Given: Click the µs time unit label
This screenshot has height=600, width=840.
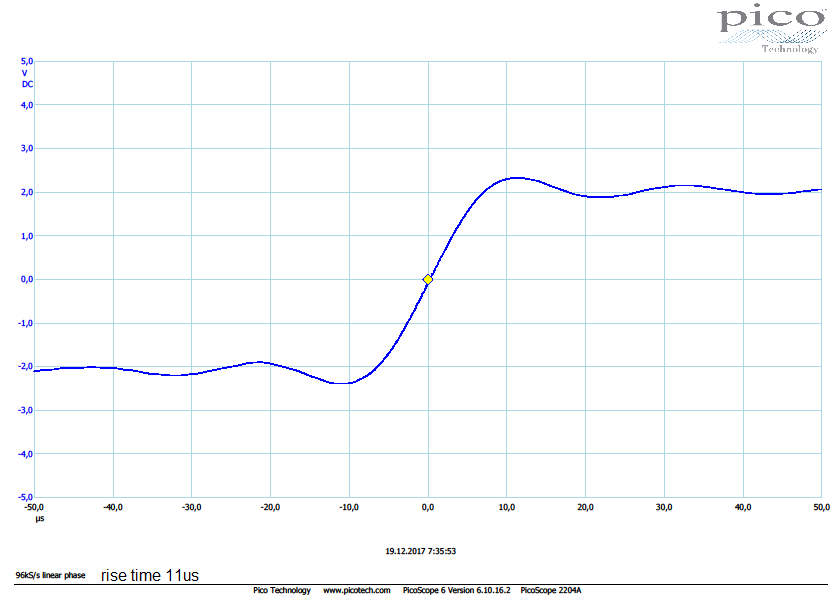Looking at the screenshot, I should tap(40, 519).
